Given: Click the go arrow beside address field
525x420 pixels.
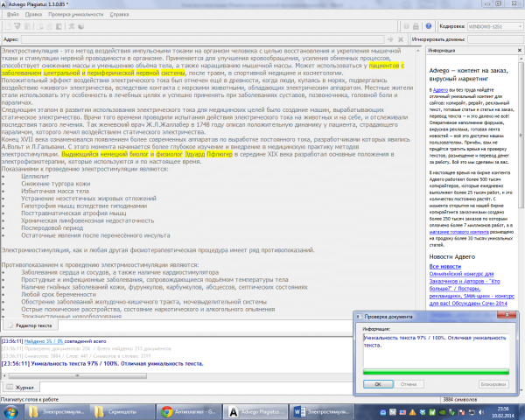Looking at the screenshot, I should point(390,39).
